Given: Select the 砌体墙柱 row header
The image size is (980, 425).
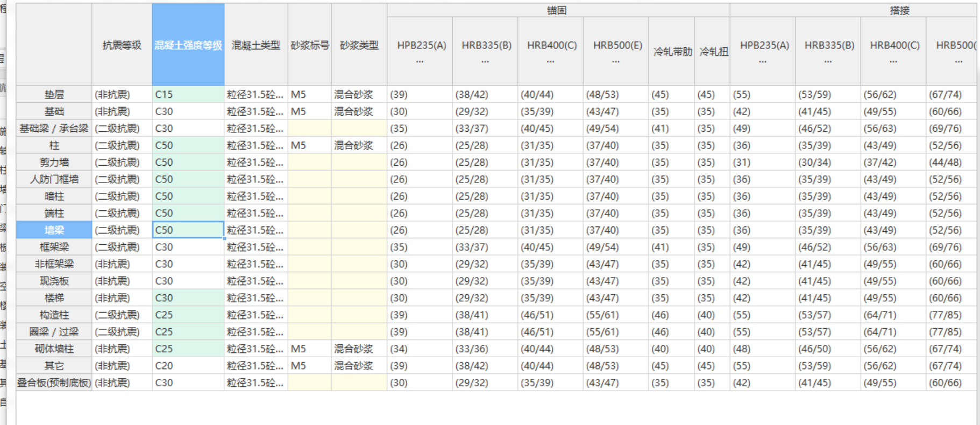Looking at the screenshot, I should click(54, 349).
